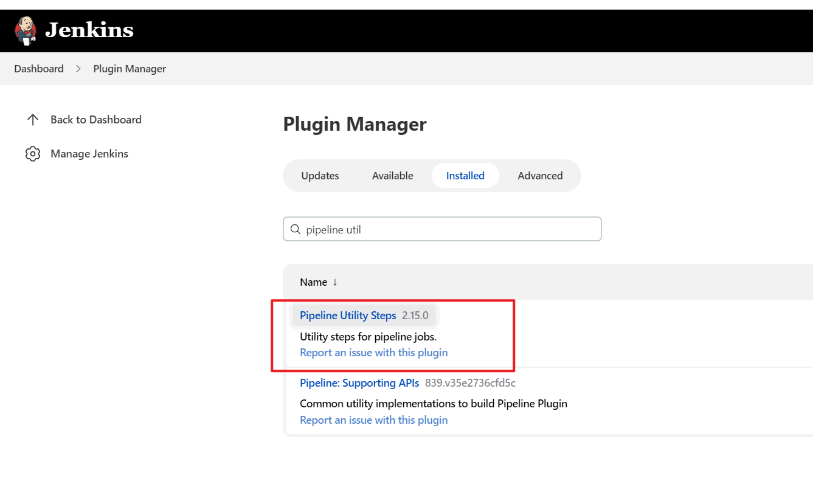Click the Jenkins title text in header
The height and width of the screenshot is (504, 813).
89,30
